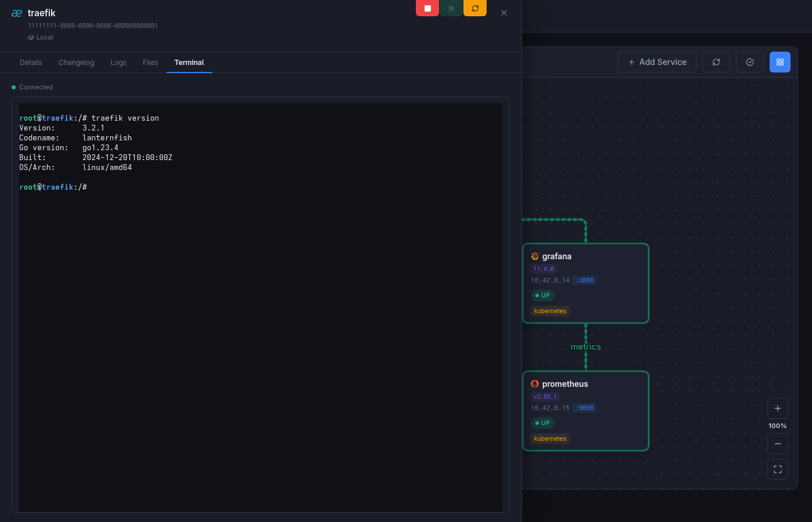Click the lanternfish codename text
Screen dimensions: 812x522
pos(107,138)
